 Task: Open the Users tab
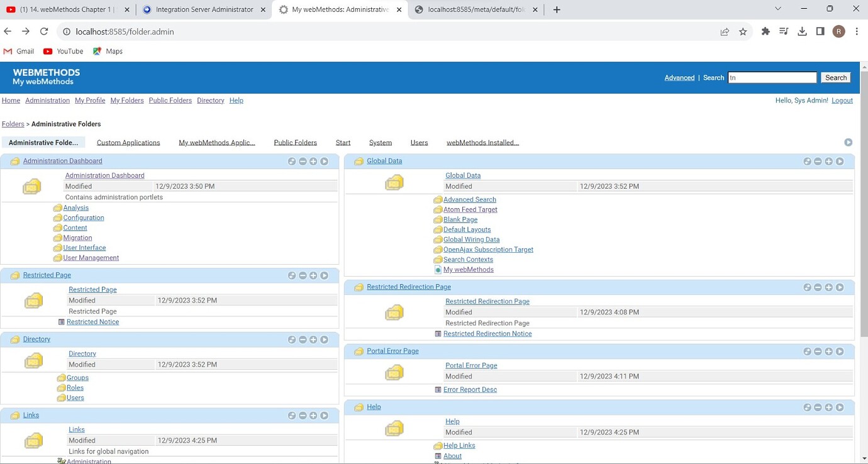tap(419, 143)
